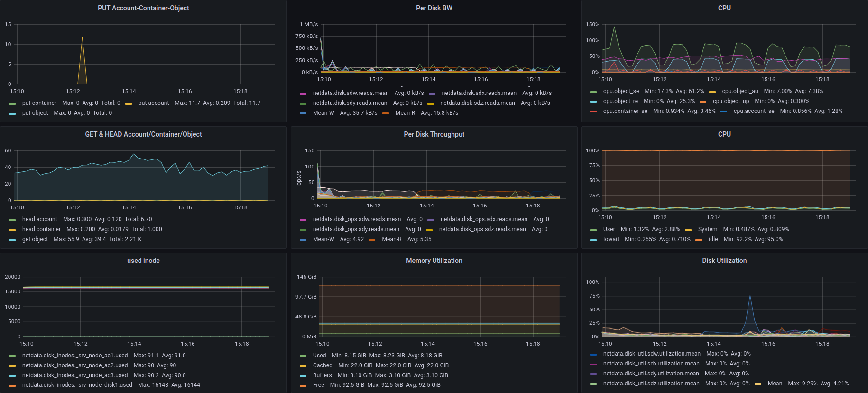Open GET & HEAD Account/Container/Object panel title
The height and width of the screenshot is (393, 868).
(143, 134)
